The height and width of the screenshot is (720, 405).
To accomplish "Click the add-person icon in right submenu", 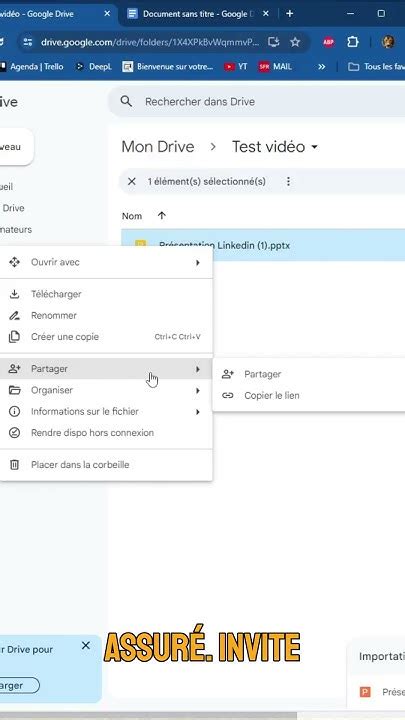I will (x=228, y=374).
